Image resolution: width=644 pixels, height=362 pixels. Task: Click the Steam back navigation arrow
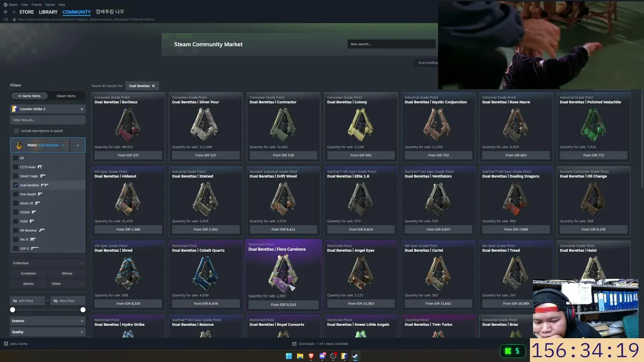[x=6, y=12]
